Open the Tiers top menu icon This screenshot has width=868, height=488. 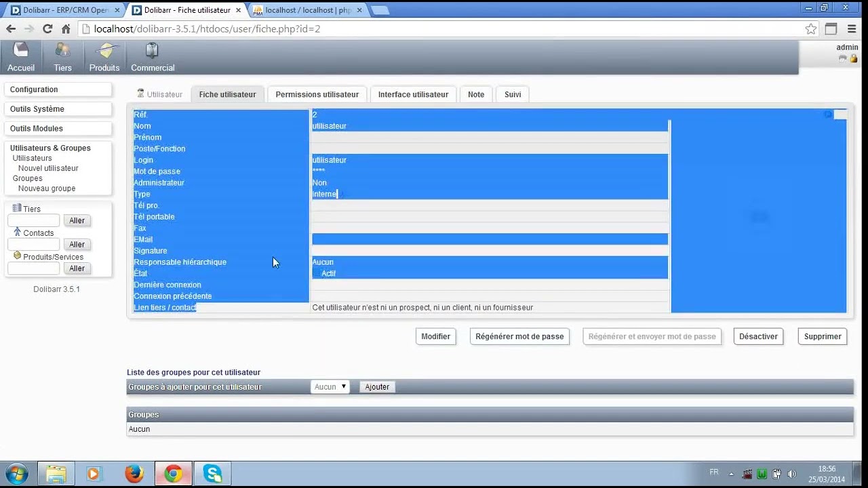(x=63, y=51)
